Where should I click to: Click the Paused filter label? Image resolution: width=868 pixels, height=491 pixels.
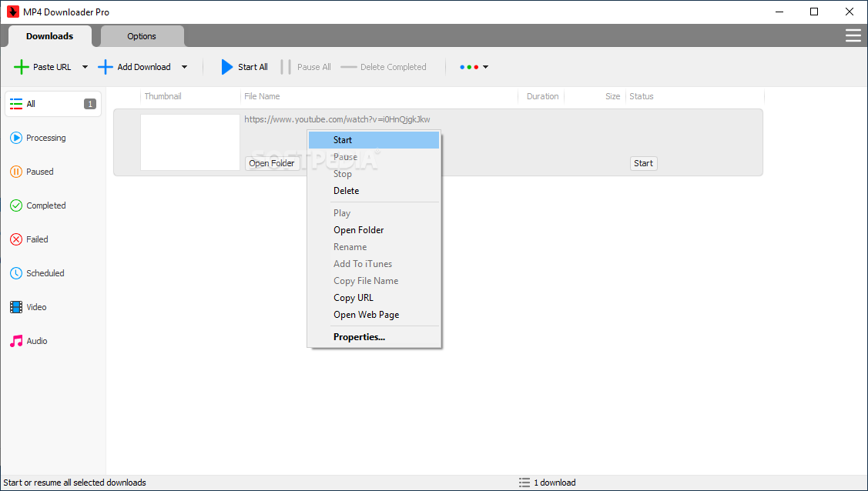[40, 172]
